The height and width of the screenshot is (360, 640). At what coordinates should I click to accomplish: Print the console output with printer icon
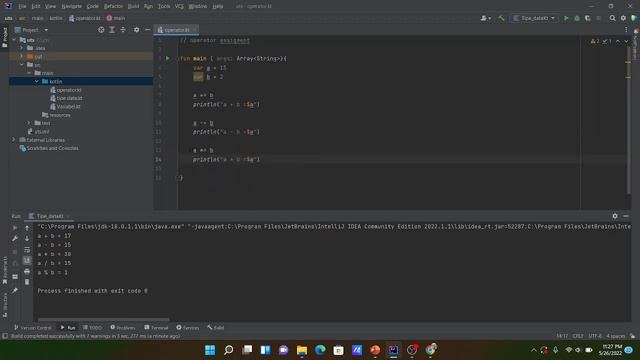[x=27, y=271]
